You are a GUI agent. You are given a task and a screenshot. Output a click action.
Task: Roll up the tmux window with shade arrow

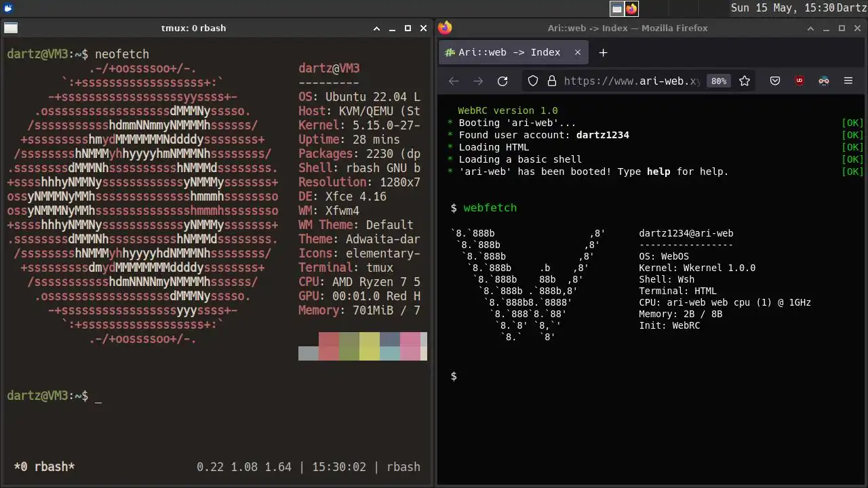[376, 28]
